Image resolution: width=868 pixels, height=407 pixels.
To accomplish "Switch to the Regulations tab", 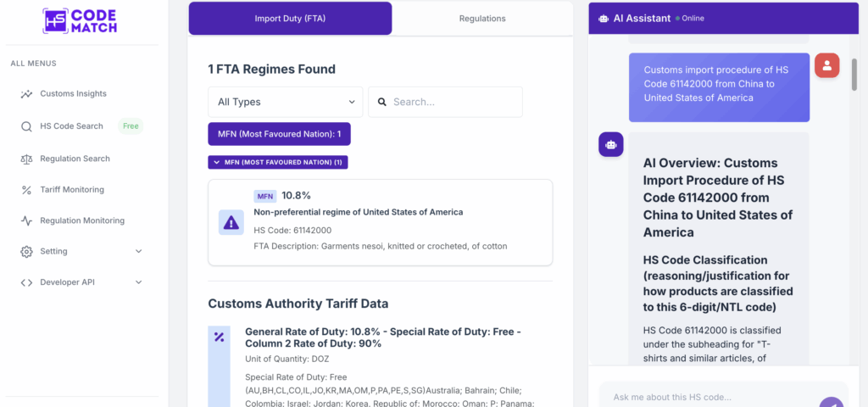I will tap(482, 19).
